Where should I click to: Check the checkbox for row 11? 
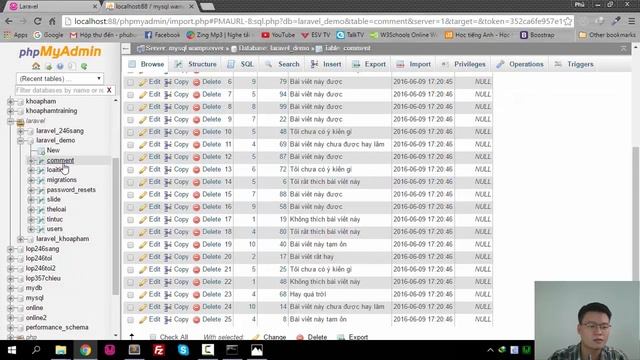(x=130, y=145)
